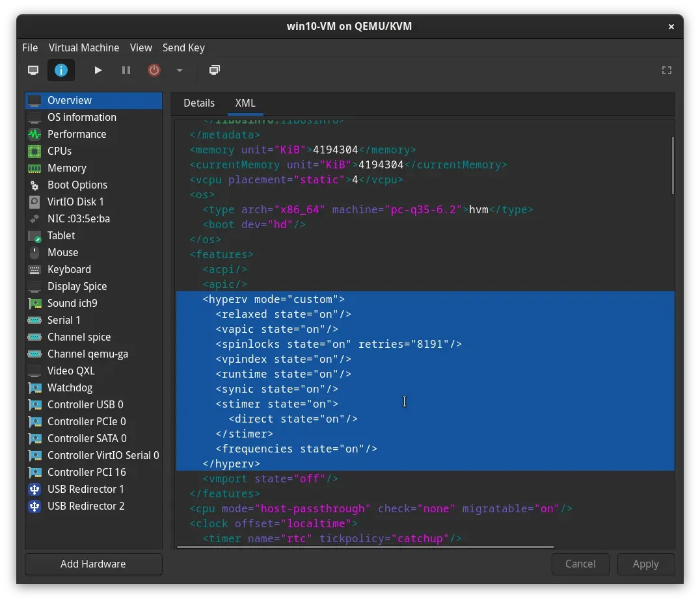The height and width of the screenshot is (602, 700).
Task: Open Boot Options entry
Action: coord(94,185)
